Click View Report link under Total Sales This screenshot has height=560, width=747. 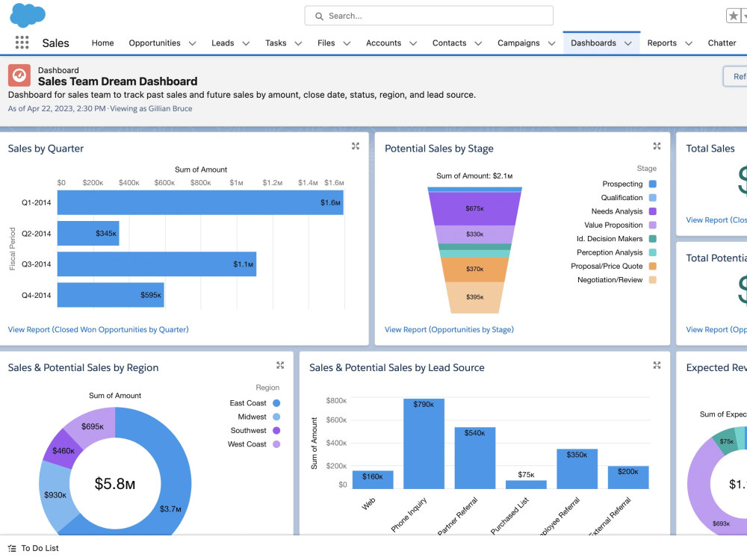[x=716, y=220]
